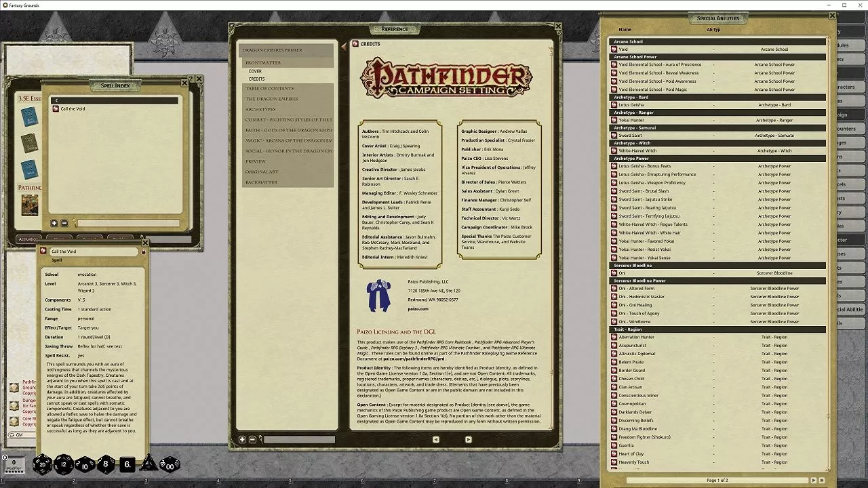Open the Oni bloodline link icon
868x488 pixels.
coord(614,273)
